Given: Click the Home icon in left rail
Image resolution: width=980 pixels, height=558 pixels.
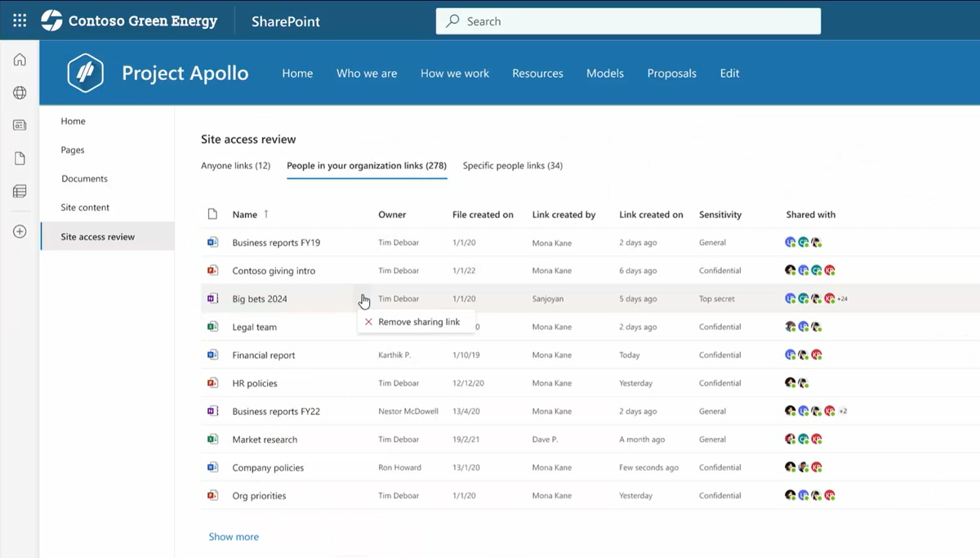Looking at the screenshot, I should 20,60.
